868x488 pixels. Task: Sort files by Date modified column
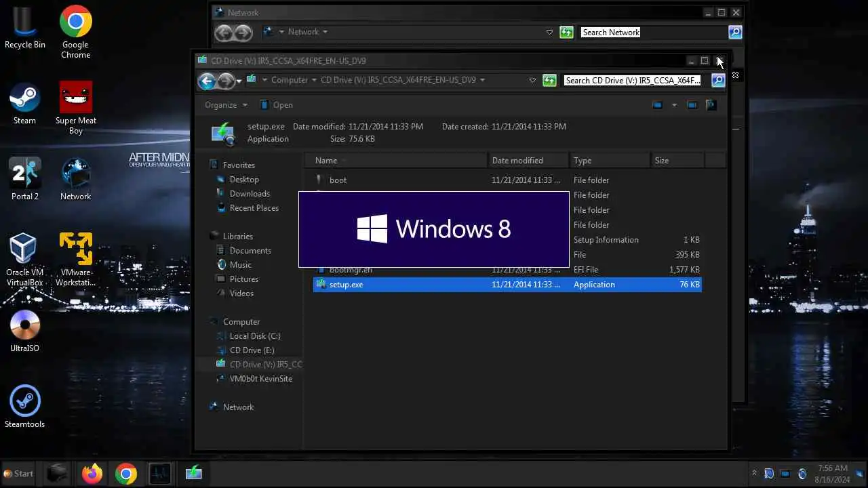click(x=528, y=161)
